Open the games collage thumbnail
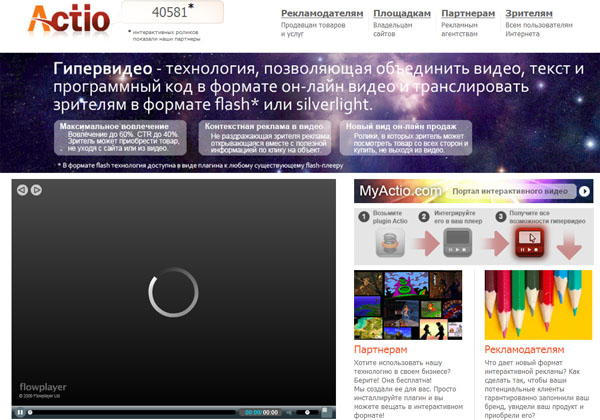This screenshot has width=600, height=420. [408, 305]
